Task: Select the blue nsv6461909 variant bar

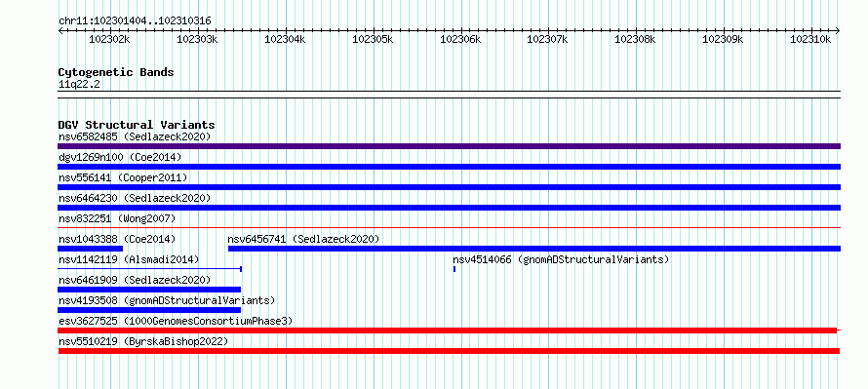Action: tap(149, 290)
